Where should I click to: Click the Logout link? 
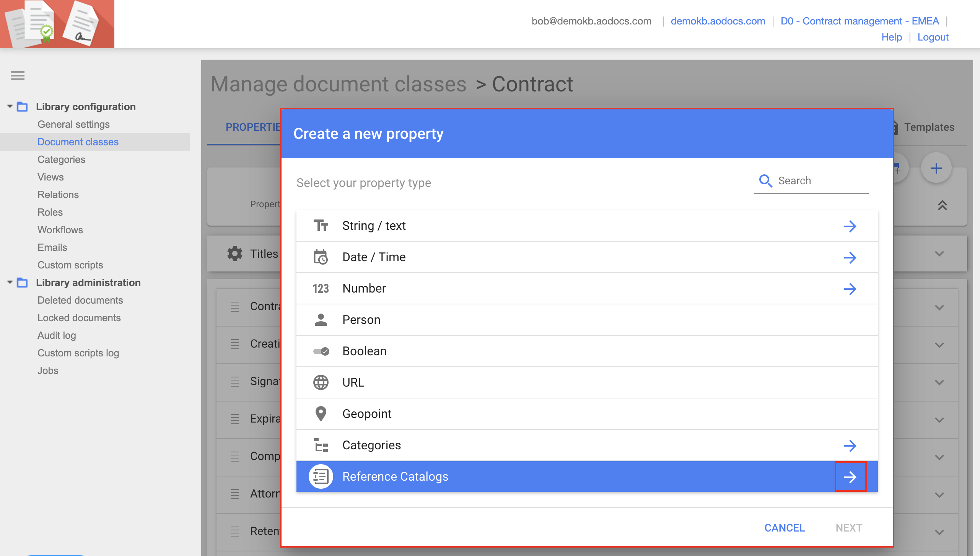click(933, 37)
